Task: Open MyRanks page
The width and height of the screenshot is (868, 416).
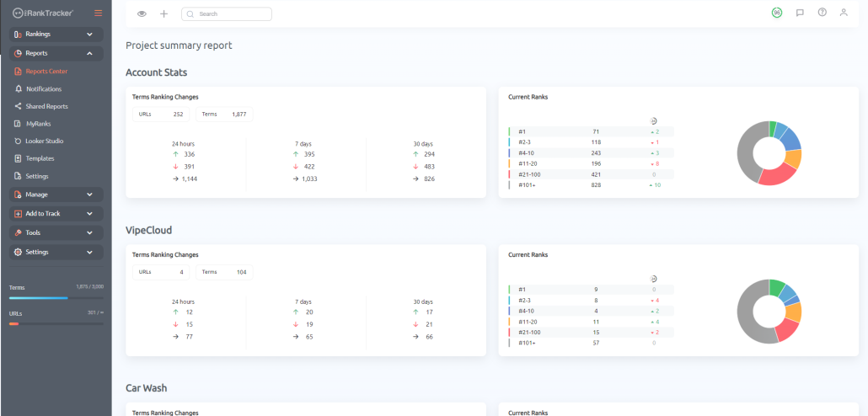Action: pos(38,124)
